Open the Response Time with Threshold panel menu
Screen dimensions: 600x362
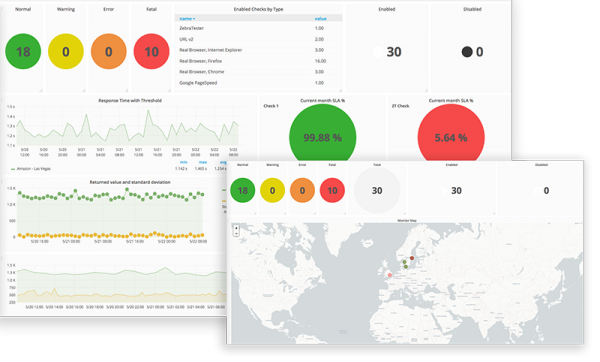130,101
